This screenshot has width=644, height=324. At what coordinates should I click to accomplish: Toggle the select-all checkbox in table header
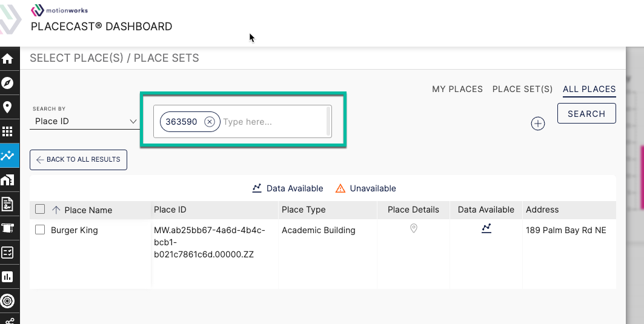(x=40, y=209)
